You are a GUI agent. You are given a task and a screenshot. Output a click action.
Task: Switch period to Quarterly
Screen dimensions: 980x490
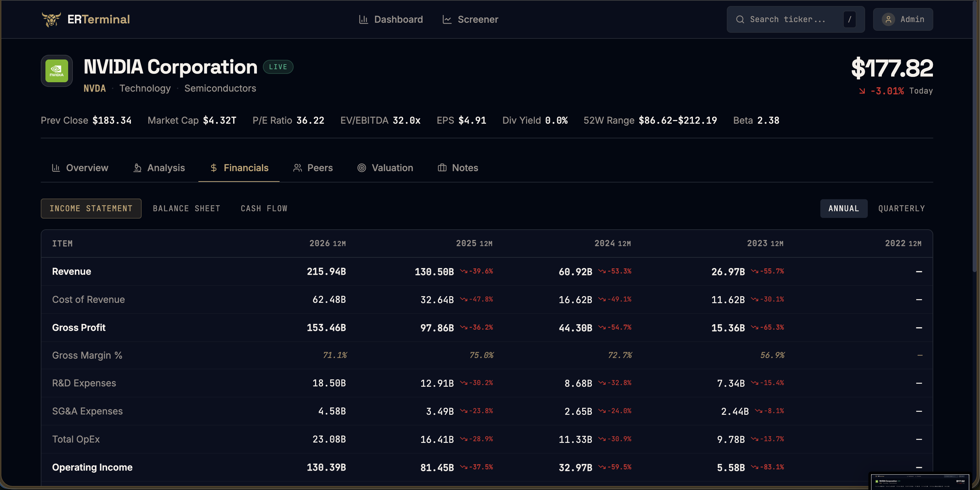click(901, 209)
